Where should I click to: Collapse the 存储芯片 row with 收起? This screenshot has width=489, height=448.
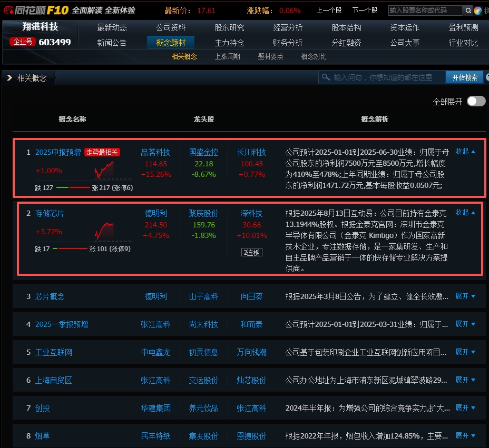[x=465, y=213]
